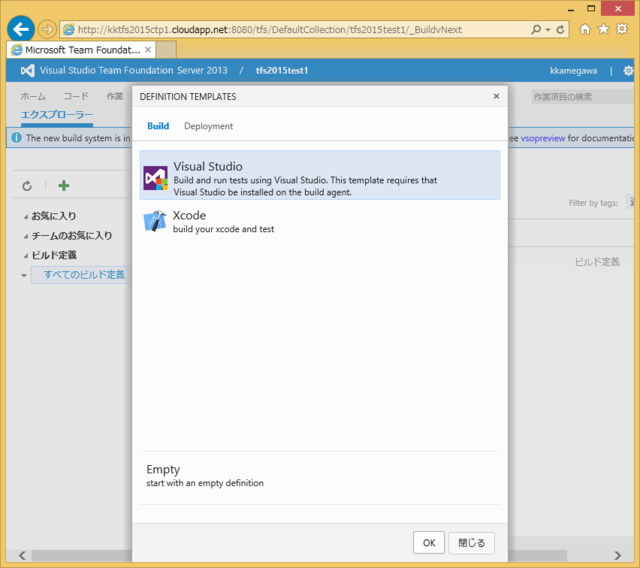Open dropdown arrow beside すべてのビルド定義

(24, 275)
